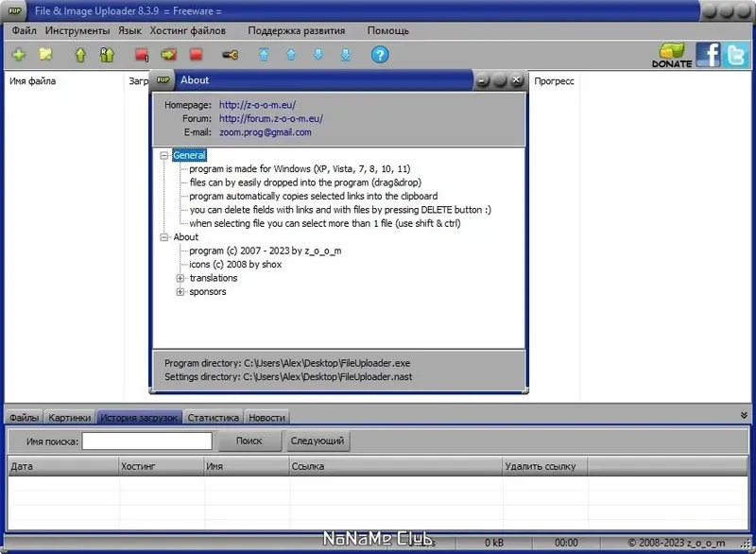
Task: Click the FUP logo in main title bar
Action: click(x=15, y=10)
